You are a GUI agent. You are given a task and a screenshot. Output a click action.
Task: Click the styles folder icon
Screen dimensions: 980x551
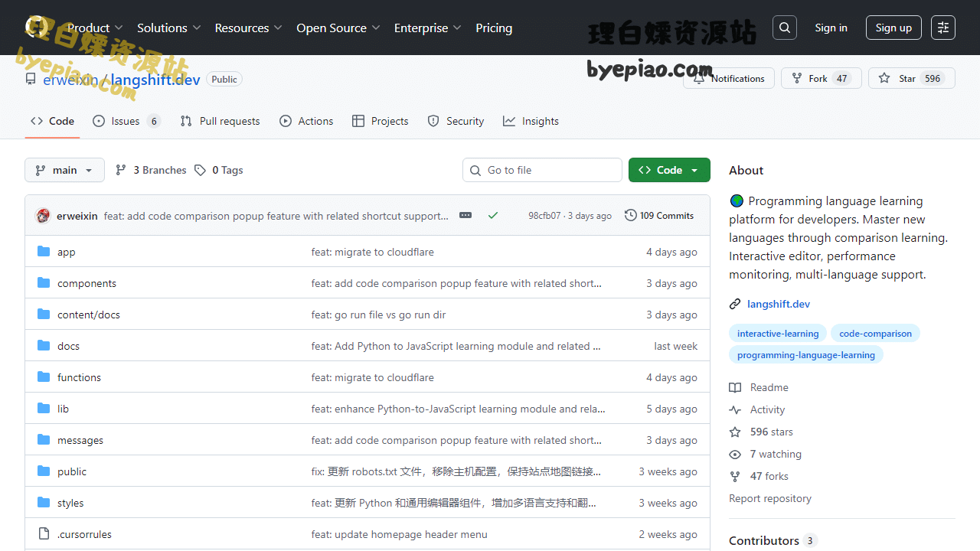(44, 503)
